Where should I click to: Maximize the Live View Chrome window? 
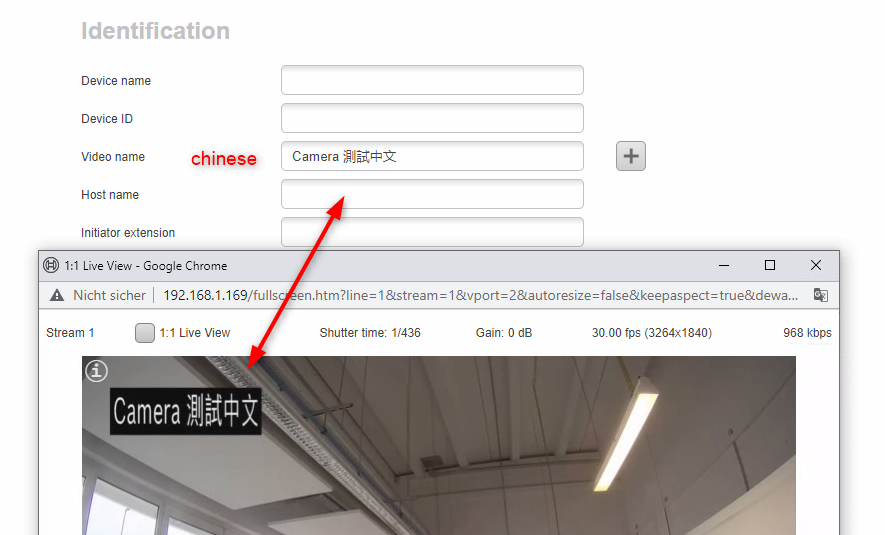(770, 265)
